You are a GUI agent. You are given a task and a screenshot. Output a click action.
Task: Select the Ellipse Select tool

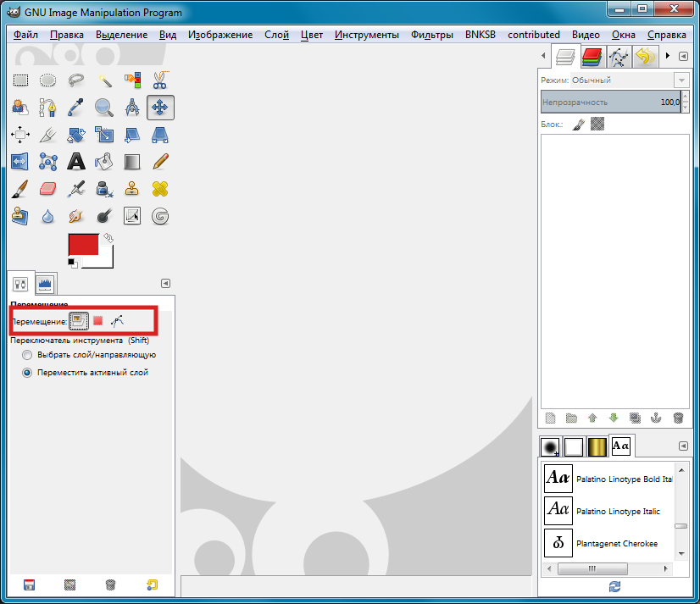pyautogui.click(x=47, y=80)
